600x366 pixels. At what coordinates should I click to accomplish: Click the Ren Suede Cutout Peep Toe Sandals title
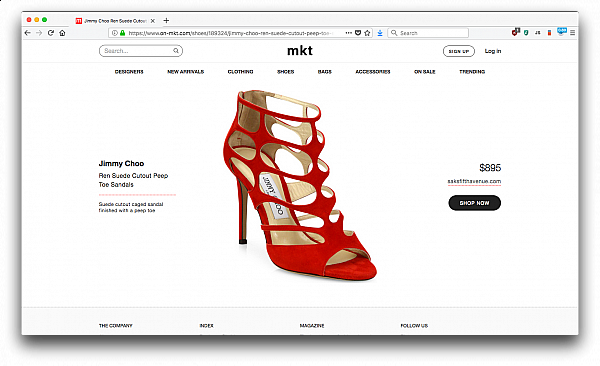point(133,180)
